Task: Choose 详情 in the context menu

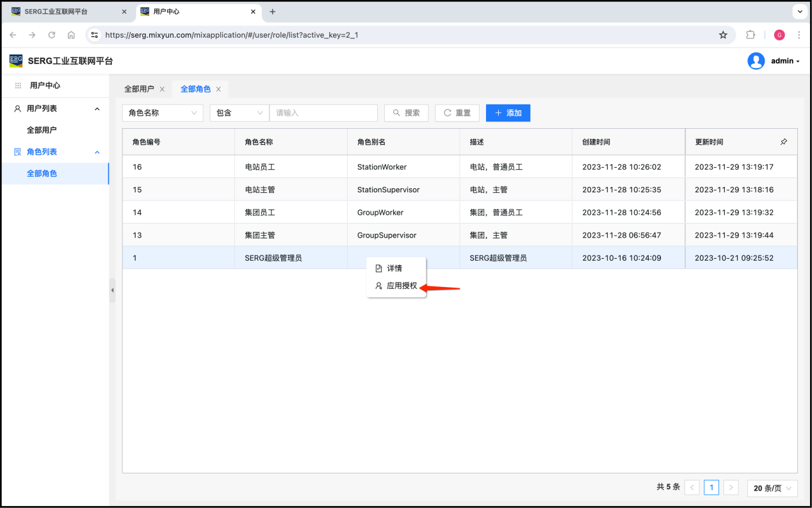Action: 394,268
